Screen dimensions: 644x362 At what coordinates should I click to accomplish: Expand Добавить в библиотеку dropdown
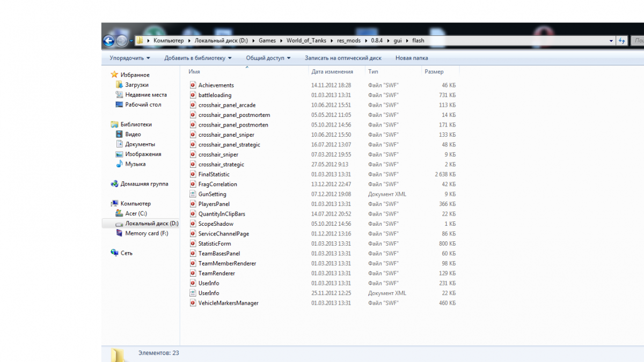pyautogui.click(x=198, y=58)
